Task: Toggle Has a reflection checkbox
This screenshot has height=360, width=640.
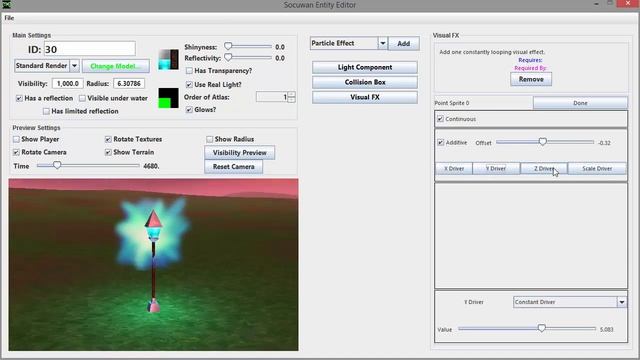Action: [19, 98]
